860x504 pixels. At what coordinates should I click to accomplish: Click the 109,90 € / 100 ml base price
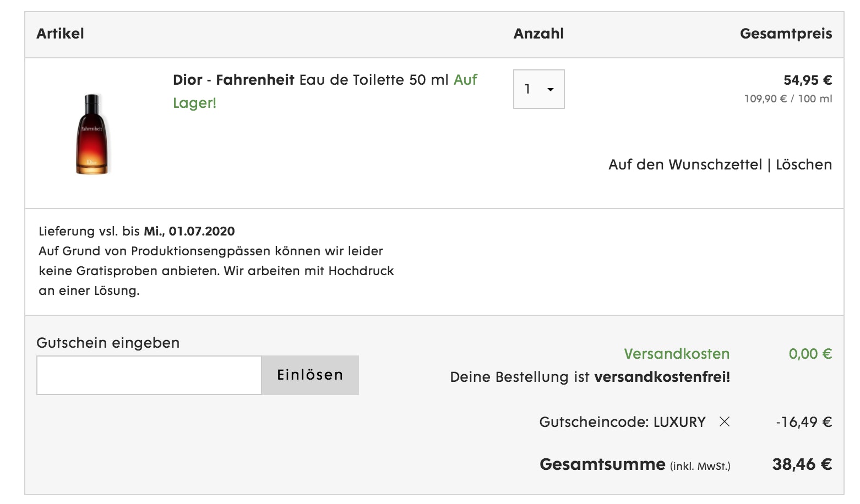788,99
